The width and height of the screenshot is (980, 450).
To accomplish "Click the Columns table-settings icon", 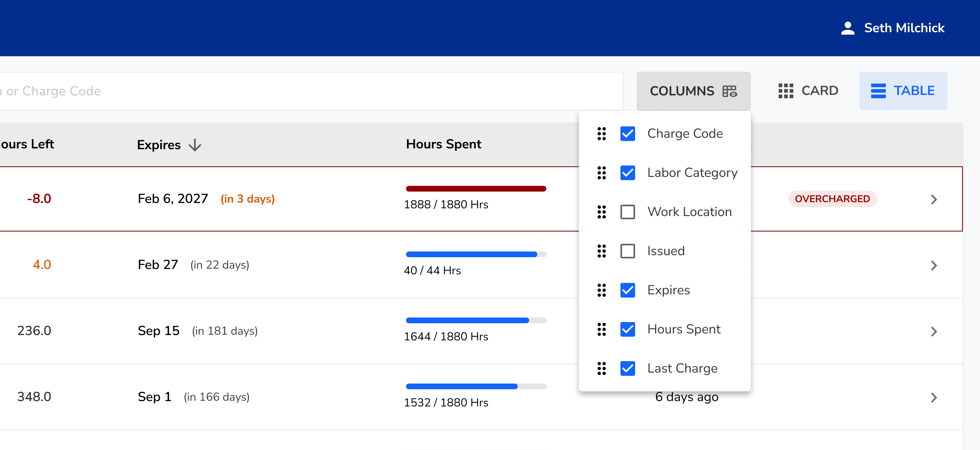I will (729, 91).
